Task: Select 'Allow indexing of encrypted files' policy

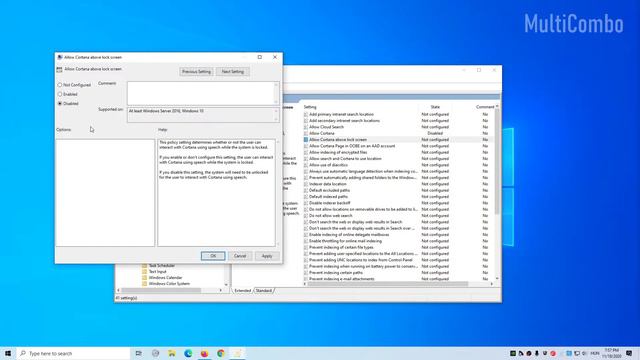Action: pyautogui.click(x=338, y=152)
